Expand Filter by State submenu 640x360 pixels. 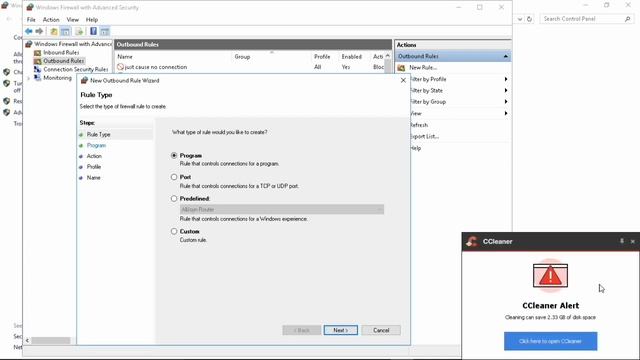(506, 90)
